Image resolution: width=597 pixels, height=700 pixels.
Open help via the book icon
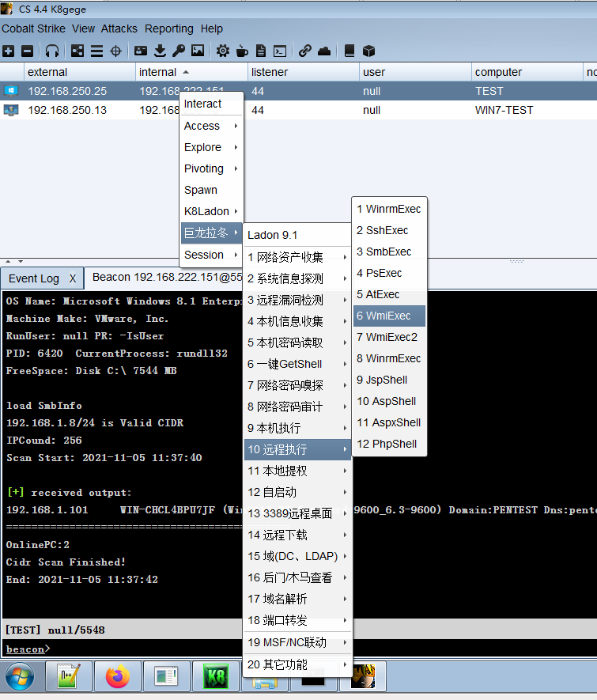(350, 51)
